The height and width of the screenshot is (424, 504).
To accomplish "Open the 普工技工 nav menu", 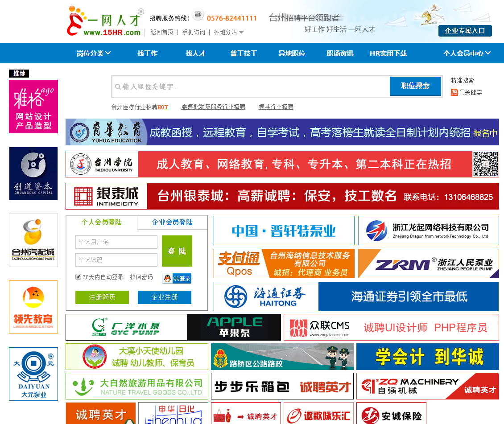I will (x=244, y=54).
